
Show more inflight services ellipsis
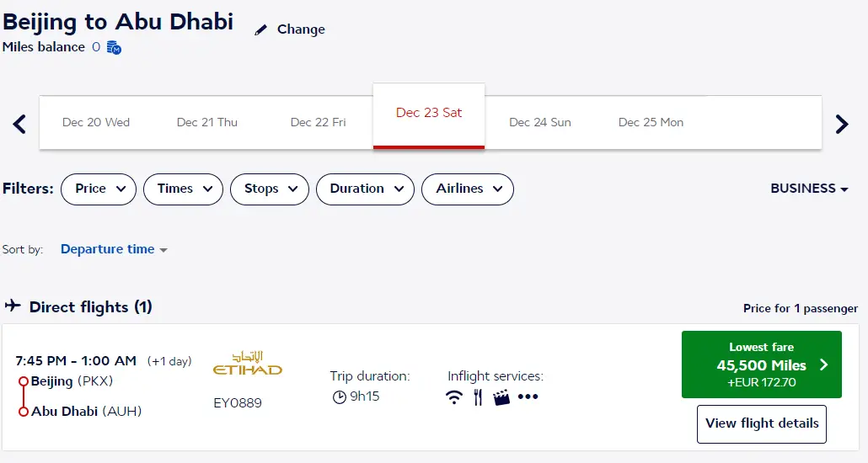[x=528, y=397]
